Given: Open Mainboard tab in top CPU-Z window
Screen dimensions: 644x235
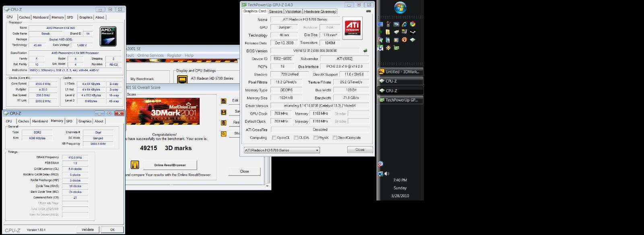Looking at the screenshot, I should (41, 17).
